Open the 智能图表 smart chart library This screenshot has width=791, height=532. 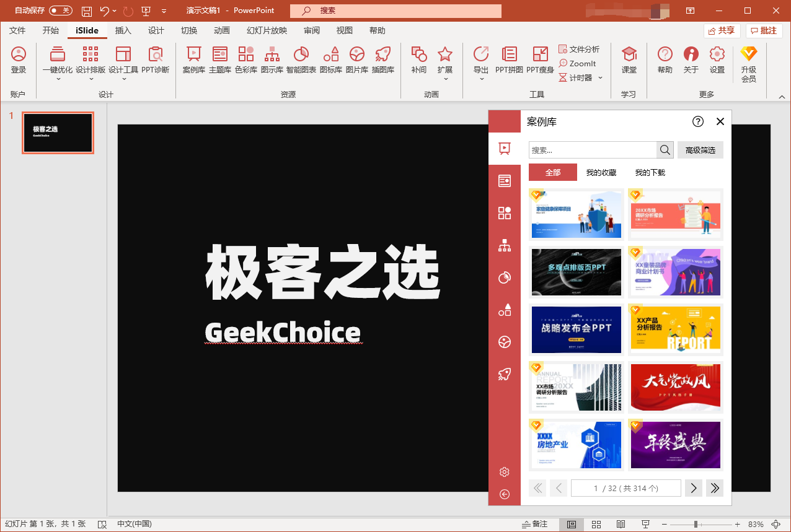[301, 60]
